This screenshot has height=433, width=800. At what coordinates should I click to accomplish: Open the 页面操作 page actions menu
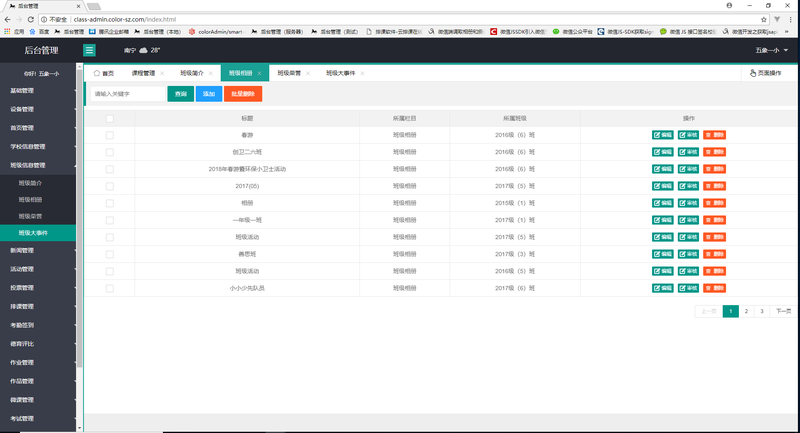pos(765,73)
